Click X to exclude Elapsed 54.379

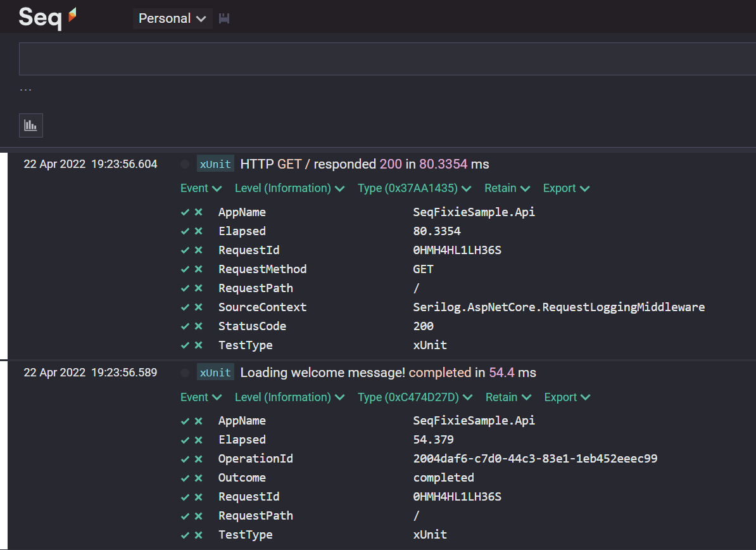pyautogui.click(x=198, y=440)
